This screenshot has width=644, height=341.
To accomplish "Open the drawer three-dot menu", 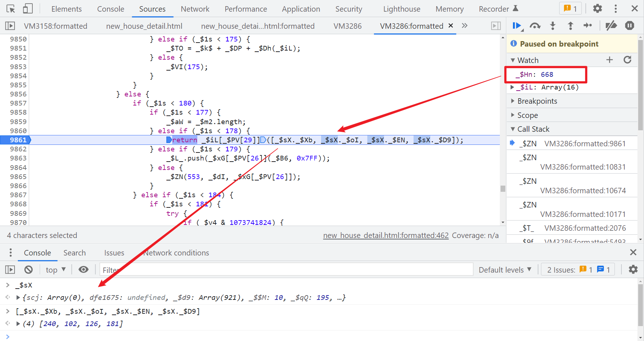I will point(11,253).
